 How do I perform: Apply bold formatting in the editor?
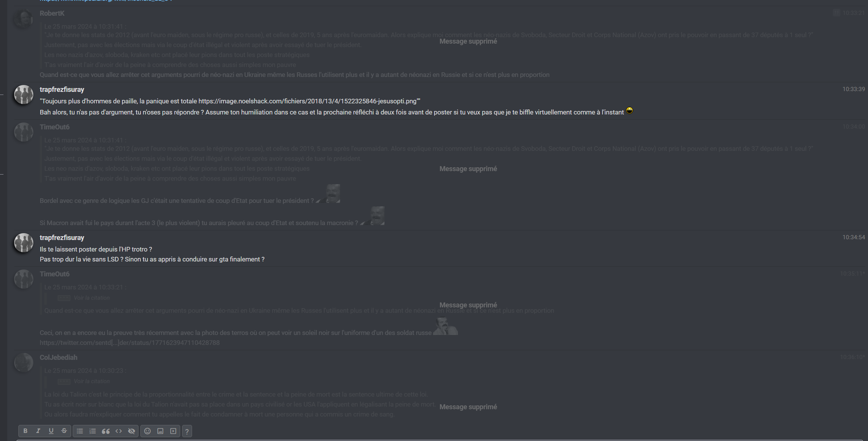(25, 431)
